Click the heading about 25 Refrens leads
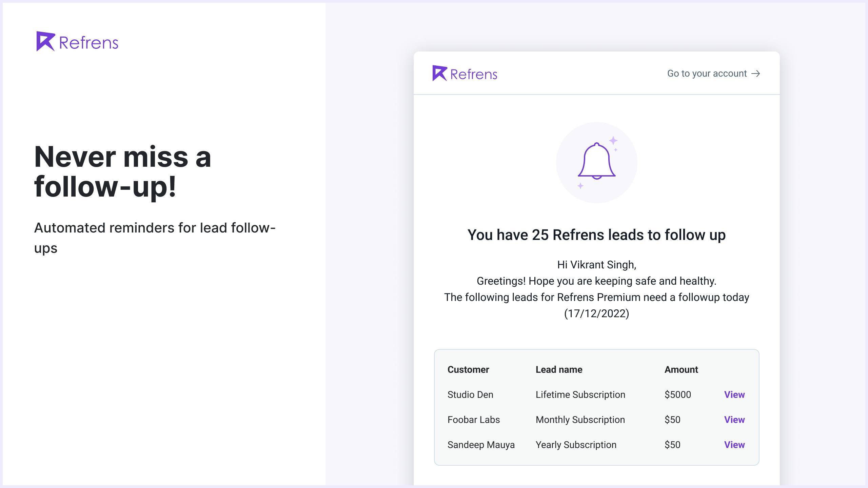 pyautogui.click(x=597, y=235)
